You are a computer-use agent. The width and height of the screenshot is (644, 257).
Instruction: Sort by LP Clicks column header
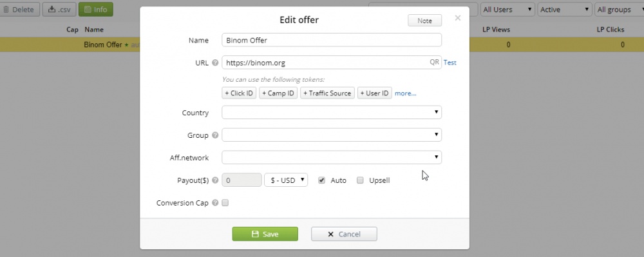click(x=610, y=30)
